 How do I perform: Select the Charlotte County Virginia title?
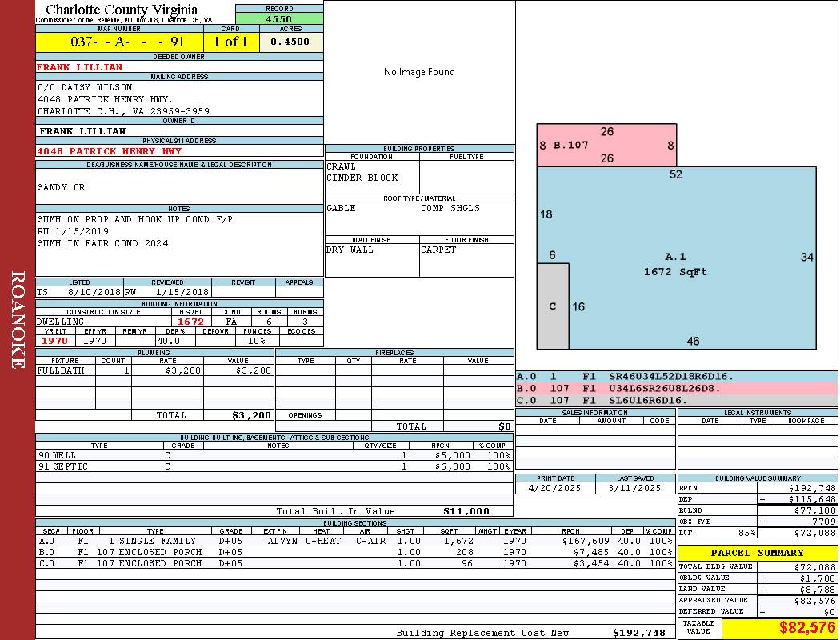pos(122,10)
